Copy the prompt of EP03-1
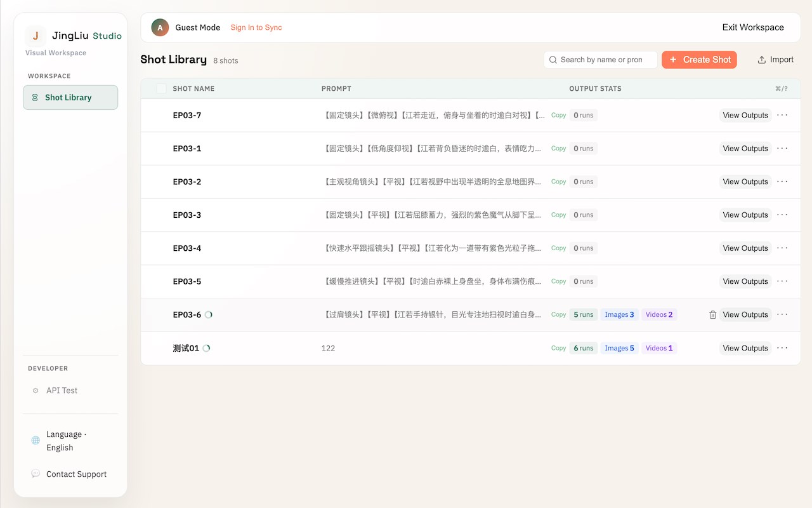Screen dimensions: 812x508 click(558, 148)
